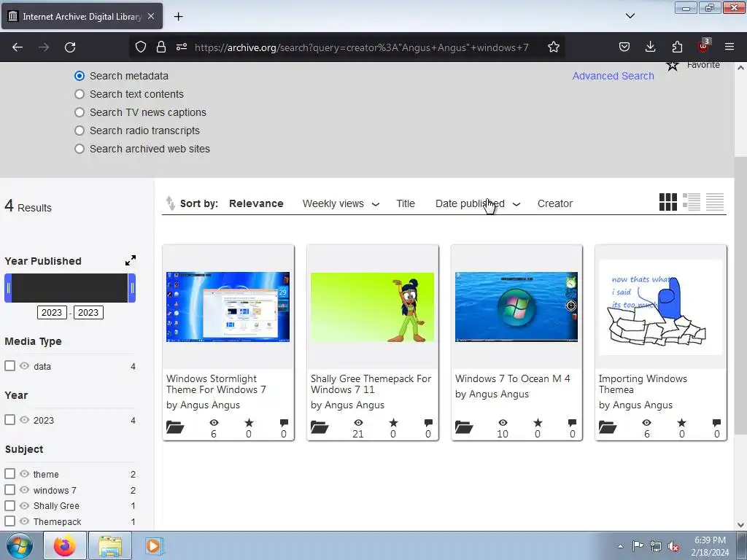Viewport: 747px width, 560px height.
Task: Select the Search metadata option
Action: point(79,76)
